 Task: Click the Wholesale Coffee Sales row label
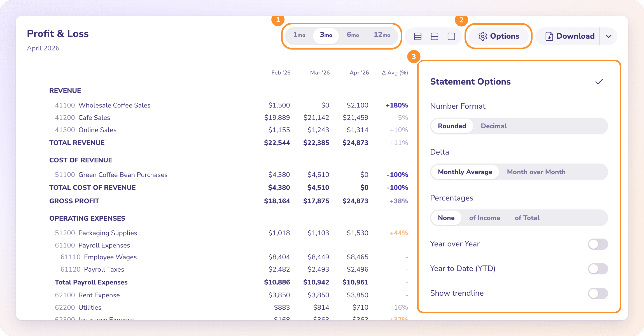pyautogui.click(x=114, y=105)
